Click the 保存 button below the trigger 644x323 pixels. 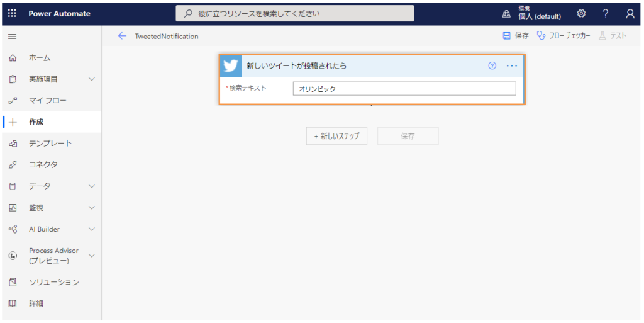tap(408, 136)
